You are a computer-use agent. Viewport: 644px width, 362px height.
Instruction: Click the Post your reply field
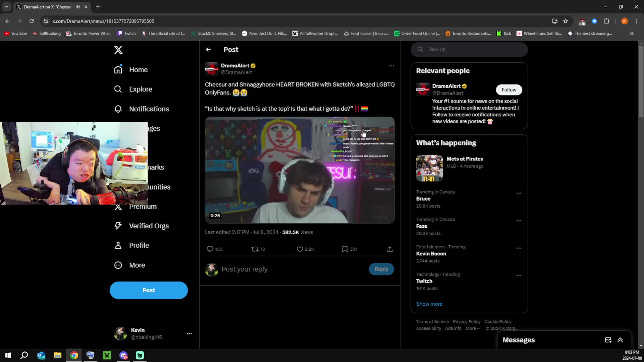coord(245,269)
